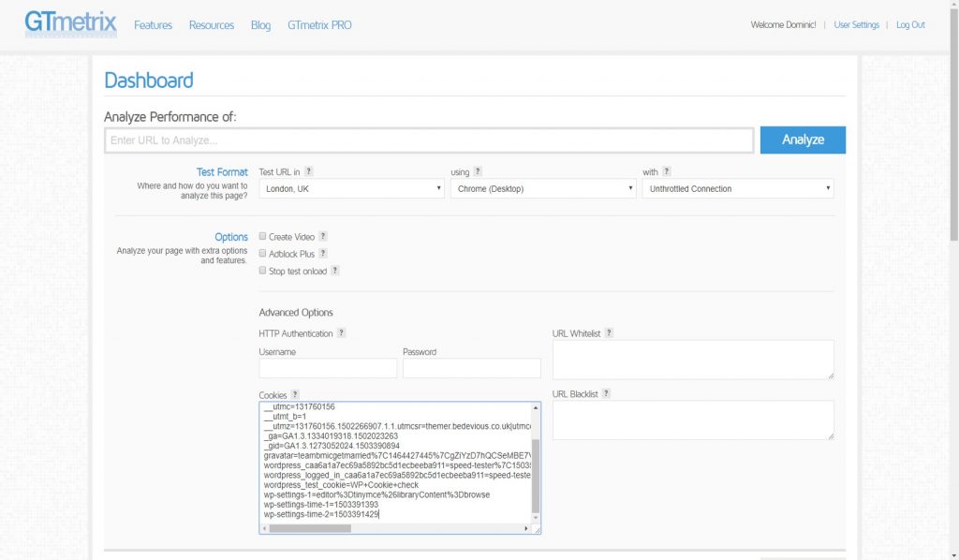Image resolution: width=959 pixels, height=560 pixels.
Task: Open help icon next to with
Action: (x=667, y=171)
